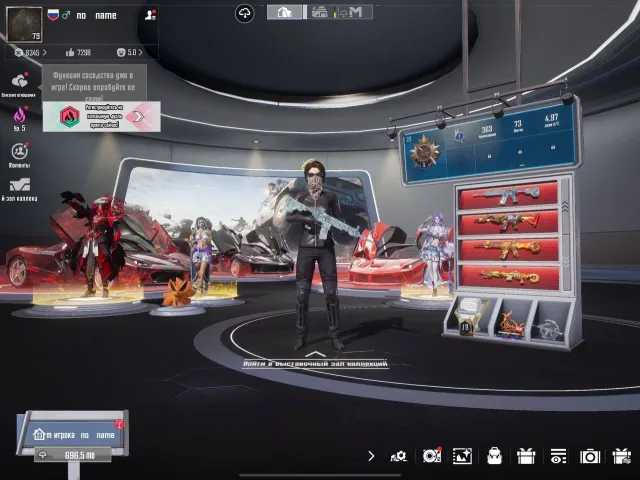Open the cloud download icon in the circle
640x480 pixels.
pyautogui.click(x=244, y=13)
